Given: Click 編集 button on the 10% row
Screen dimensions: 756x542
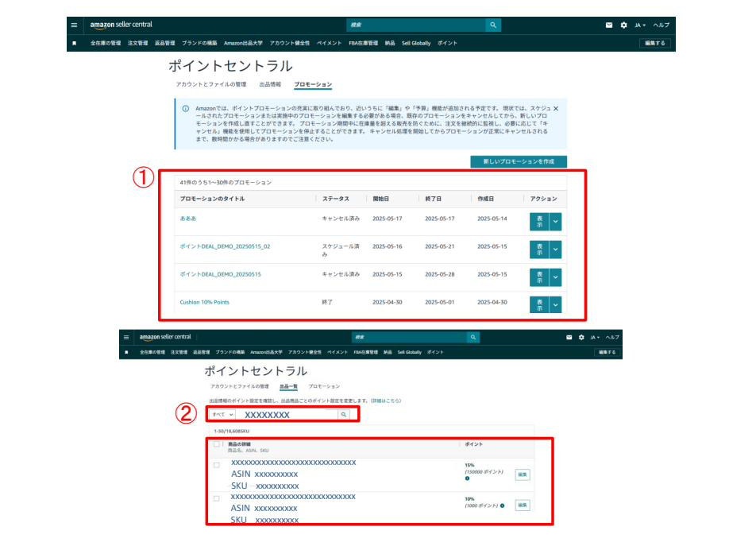Looking at the screenshot, I should [x=523, y=505].
